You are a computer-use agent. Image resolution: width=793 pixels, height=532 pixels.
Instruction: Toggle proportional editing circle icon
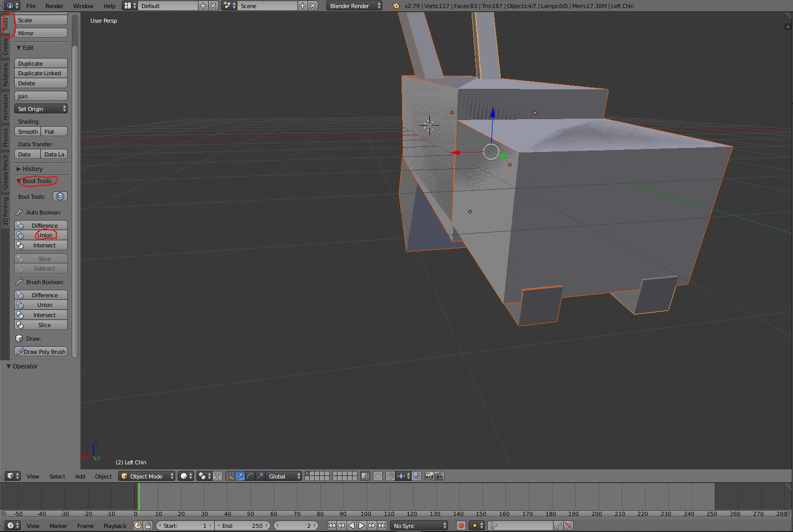[x=378, y=476]
